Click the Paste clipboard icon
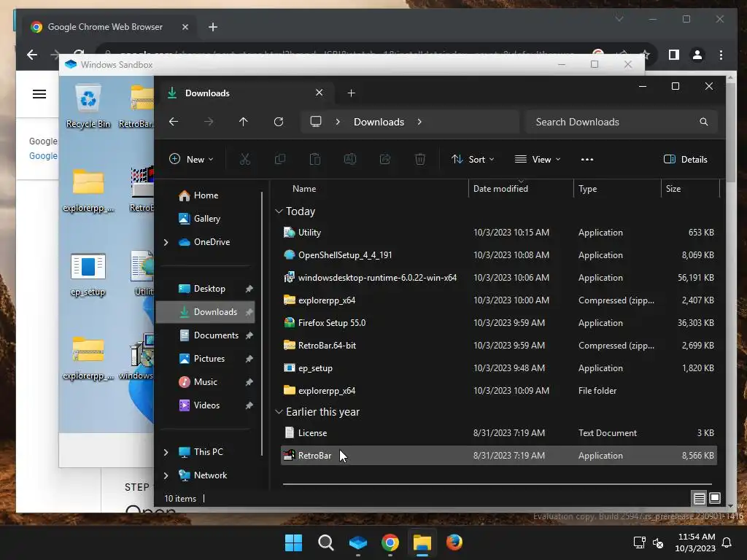The height and width of the screenshot is (560, 747). (x=315, y=159)
